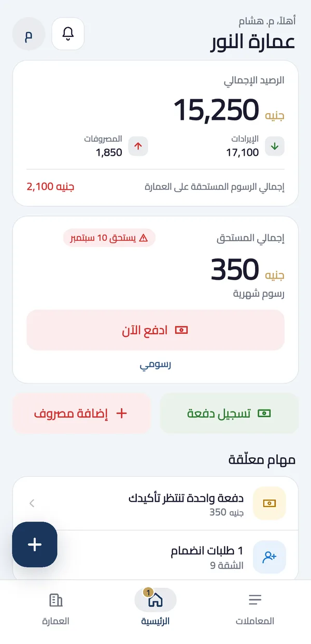
Task: Open the 1 طلبات انضمام item
Action: 155,557
